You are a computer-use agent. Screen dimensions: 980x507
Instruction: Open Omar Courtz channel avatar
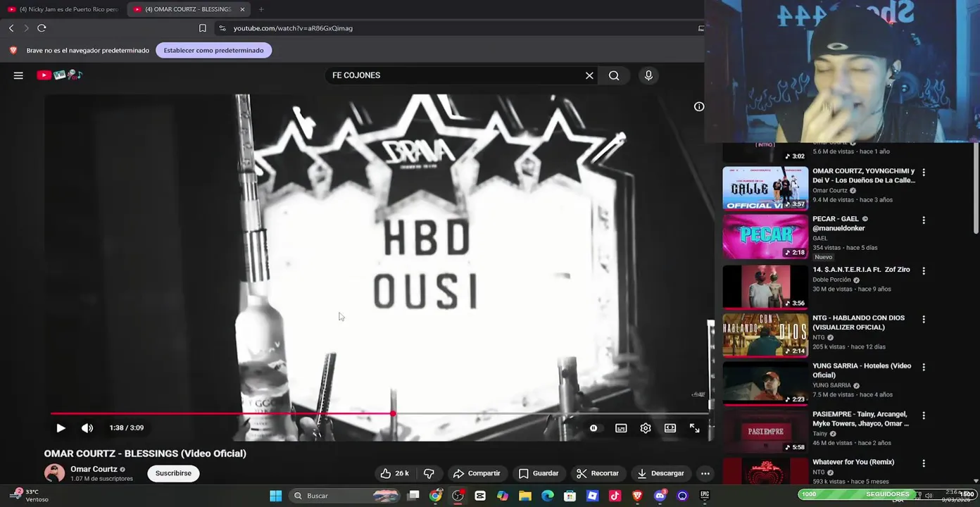54,473
